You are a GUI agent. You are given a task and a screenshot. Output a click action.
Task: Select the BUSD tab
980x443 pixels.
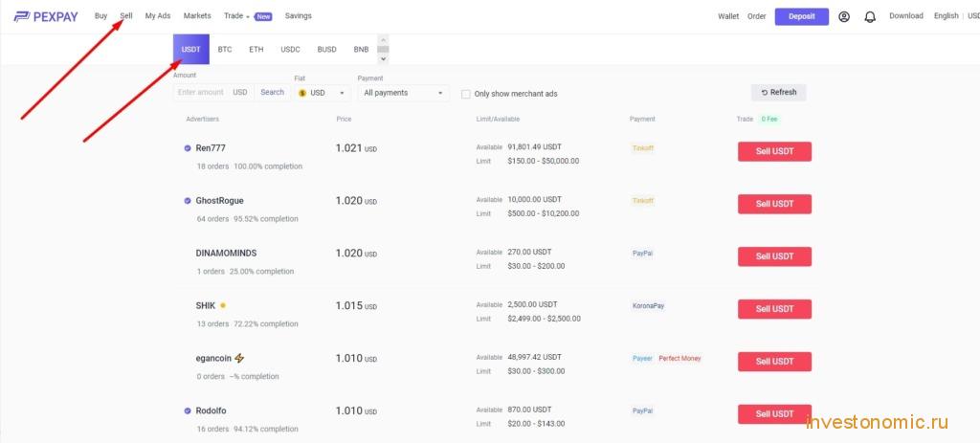tap(327, 50)
